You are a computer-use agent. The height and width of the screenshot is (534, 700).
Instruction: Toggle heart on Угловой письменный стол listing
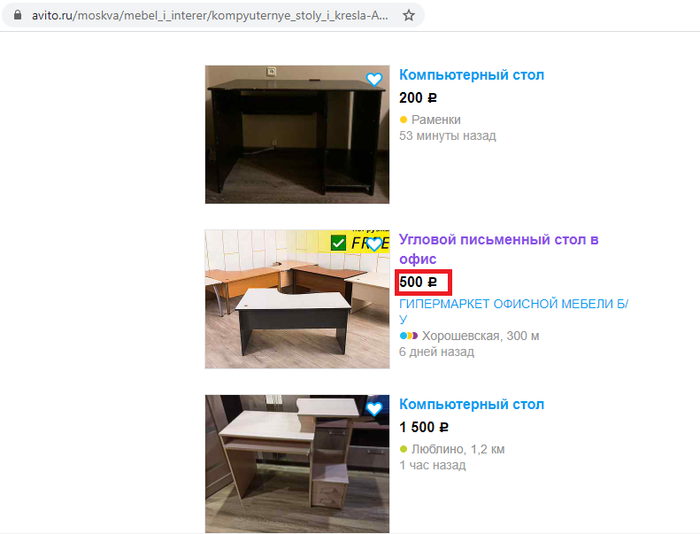[x=374, y=244]
